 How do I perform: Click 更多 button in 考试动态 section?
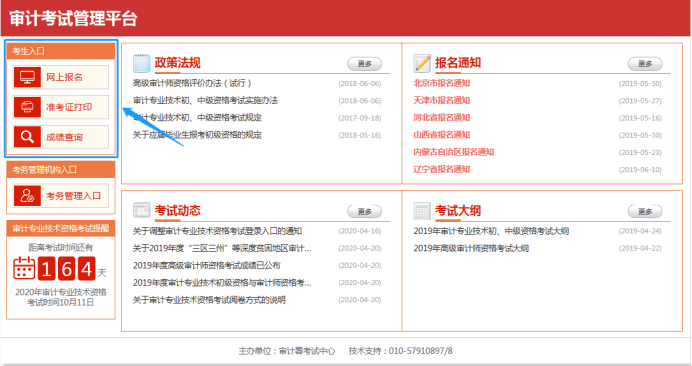coord(365,211)
